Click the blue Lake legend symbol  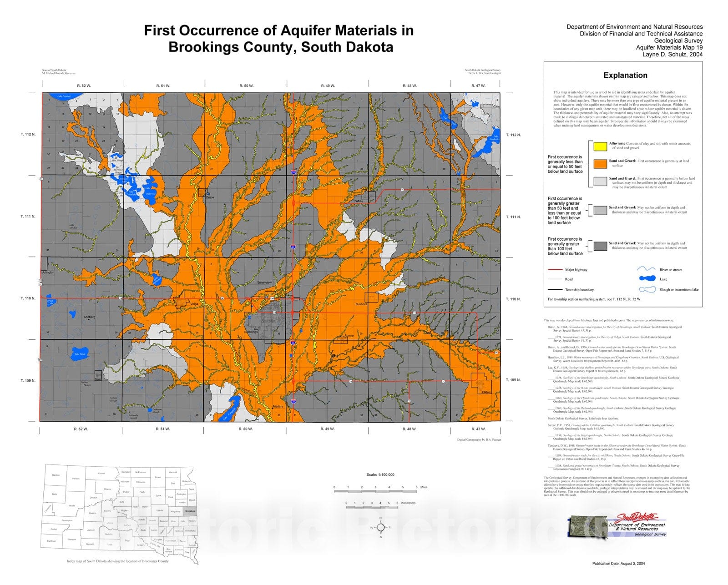pyautogui.click(x=647, y=279)
